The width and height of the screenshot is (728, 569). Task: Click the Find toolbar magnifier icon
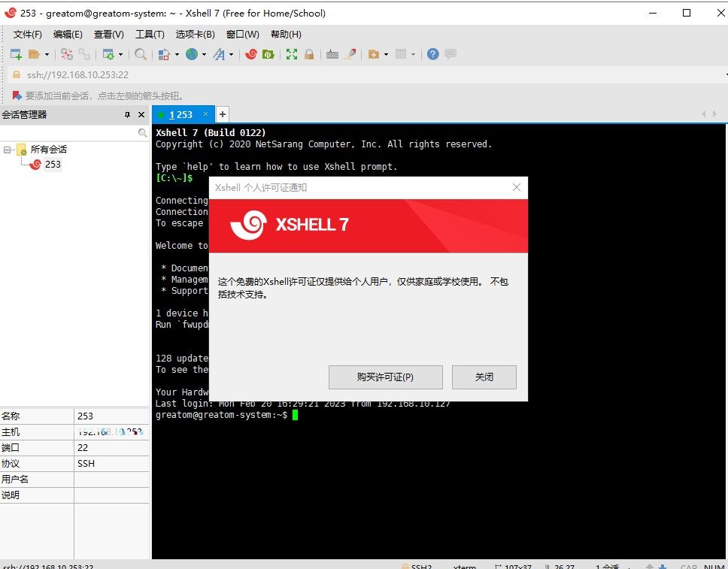click(x=141, y=53)
